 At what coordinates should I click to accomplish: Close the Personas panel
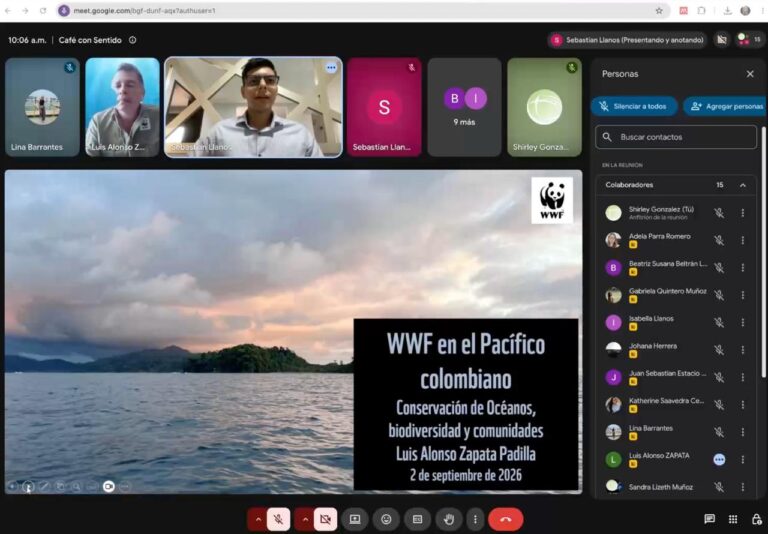tap(750, 74)
